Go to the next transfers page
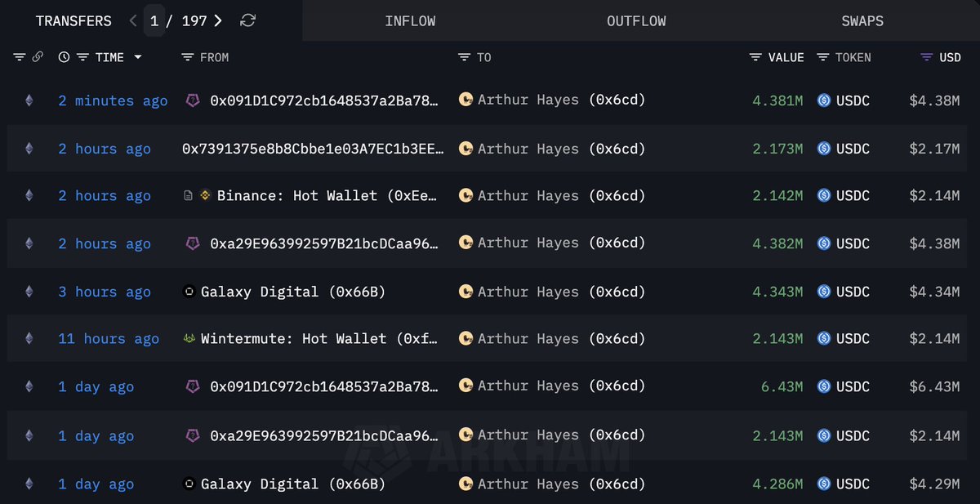980x504 pixels. point(218,20)
